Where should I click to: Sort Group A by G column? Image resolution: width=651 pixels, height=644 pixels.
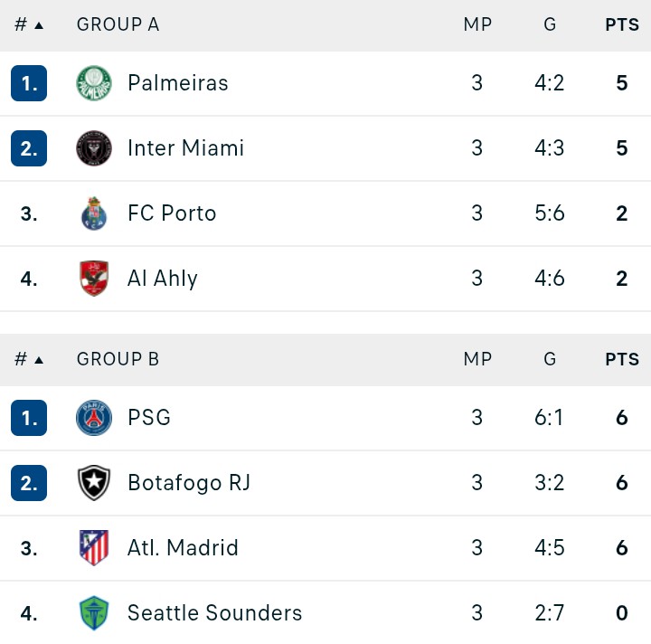550,25
